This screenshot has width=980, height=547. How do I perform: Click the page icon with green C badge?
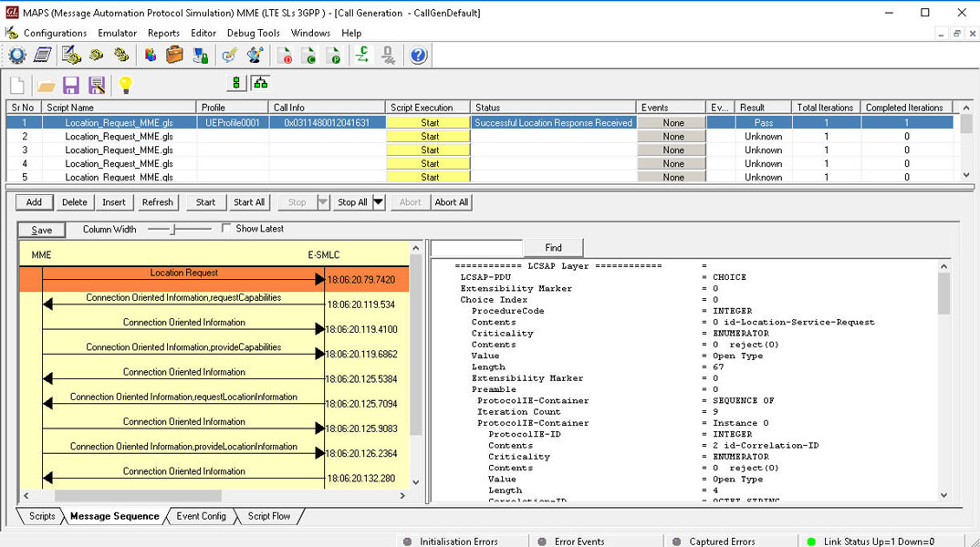pyautogui.click(x=308, y=56)
